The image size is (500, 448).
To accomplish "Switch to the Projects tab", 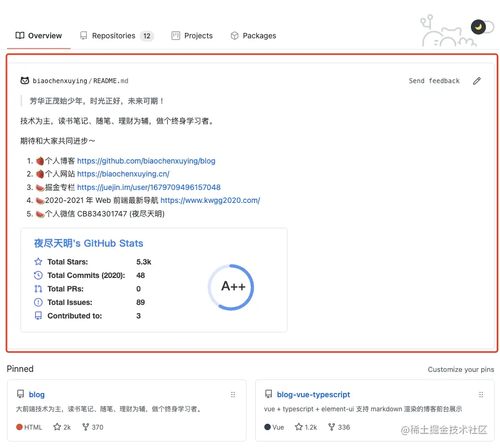I will pyautogui.click(x=192, y=36).
